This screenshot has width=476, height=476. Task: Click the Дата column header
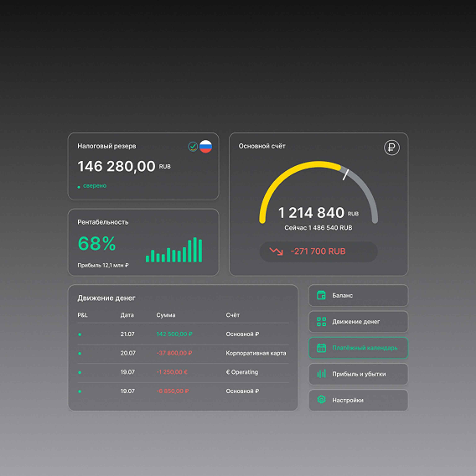coord(127,315)
